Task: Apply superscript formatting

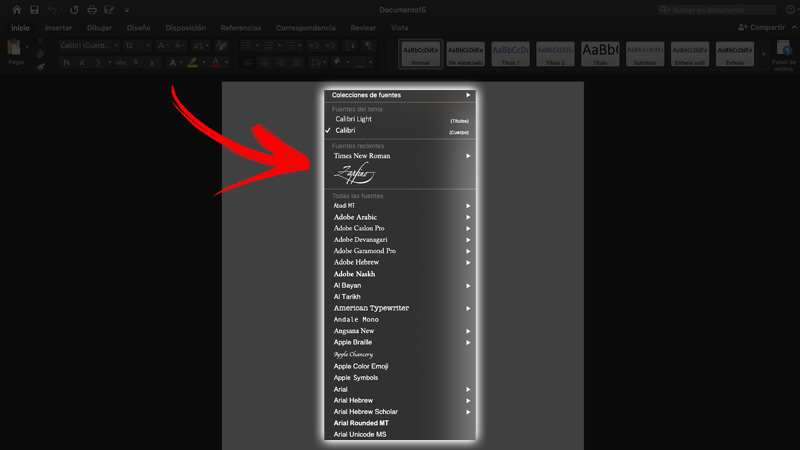Action: coord(153,62)
